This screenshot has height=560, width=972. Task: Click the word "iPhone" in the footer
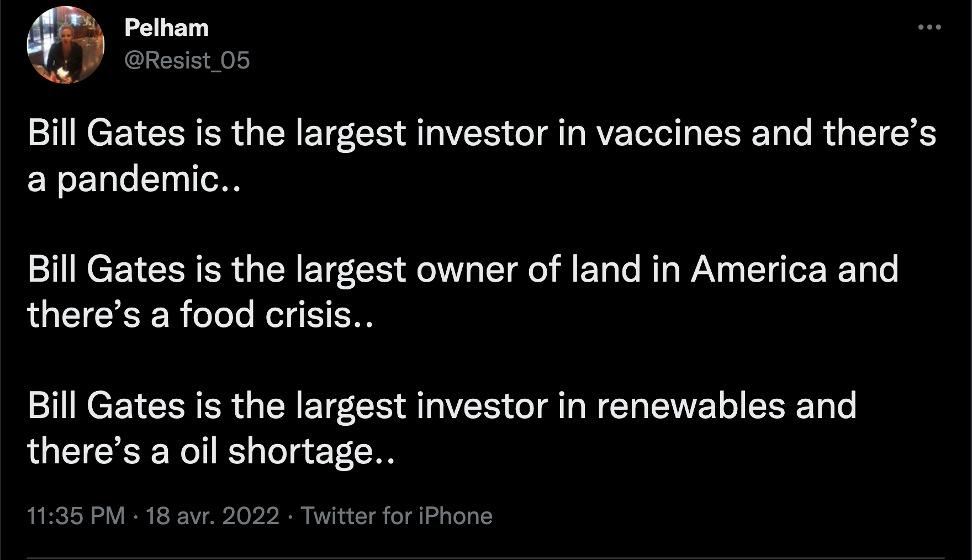(x=456, y=516)
